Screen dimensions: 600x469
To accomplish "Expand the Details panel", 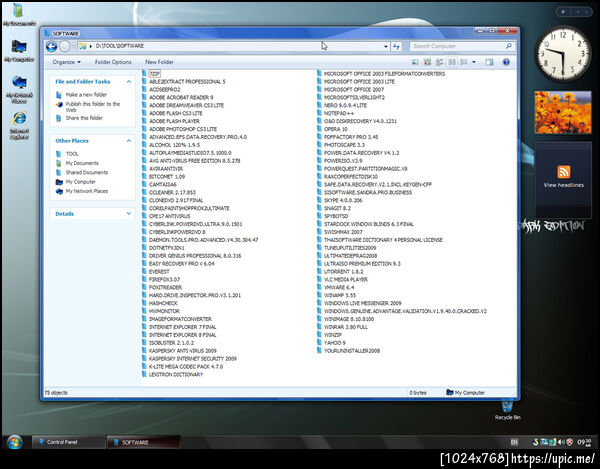I will pyautogui.click(x=129, y=214).
